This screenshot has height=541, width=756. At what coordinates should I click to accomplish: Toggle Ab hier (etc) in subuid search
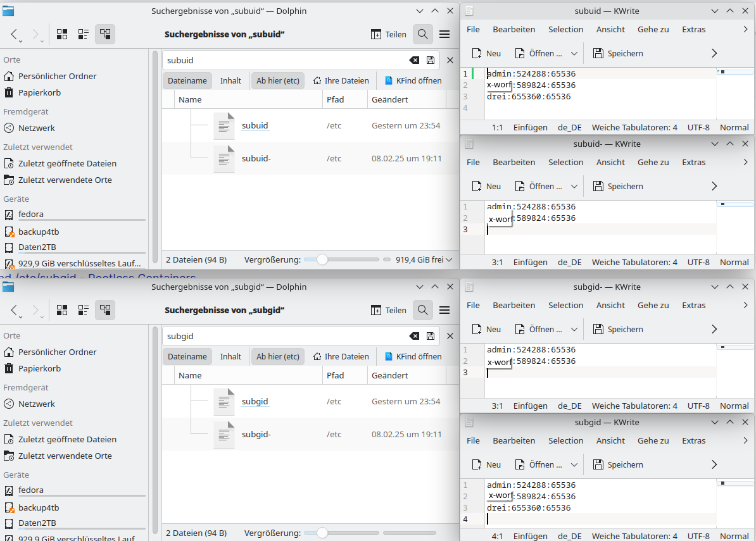278,80
